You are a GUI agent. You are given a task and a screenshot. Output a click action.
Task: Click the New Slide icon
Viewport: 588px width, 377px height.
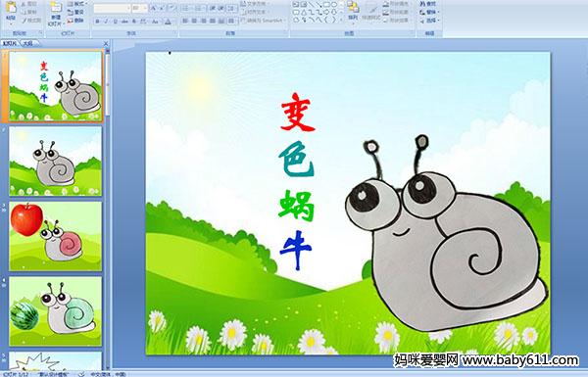coord(56,12)
